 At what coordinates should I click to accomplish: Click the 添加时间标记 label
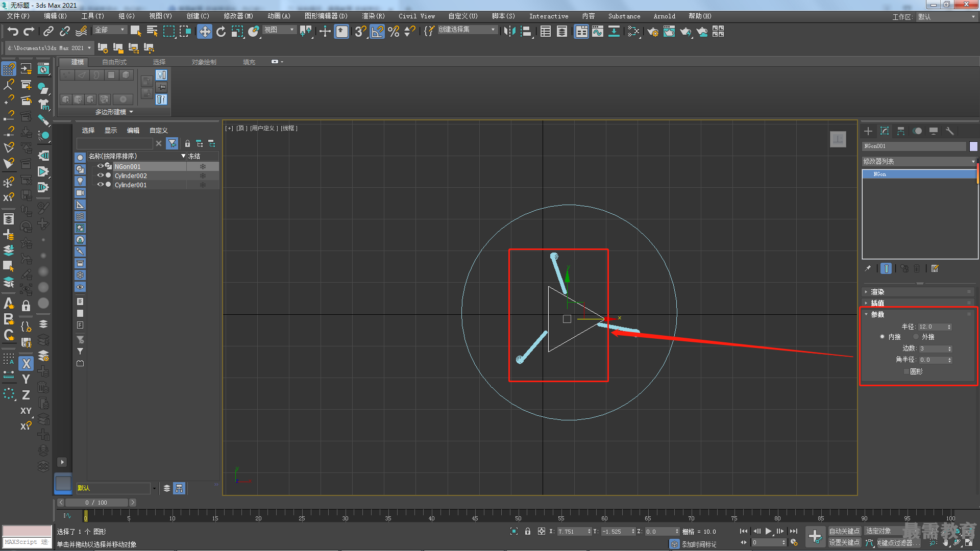[699, 544]
